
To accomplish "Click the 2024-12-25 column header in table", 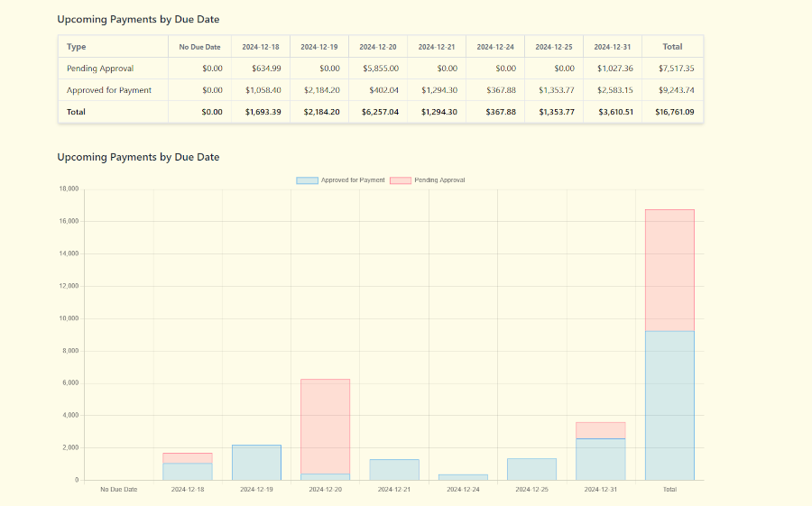I will coord(554,47).
